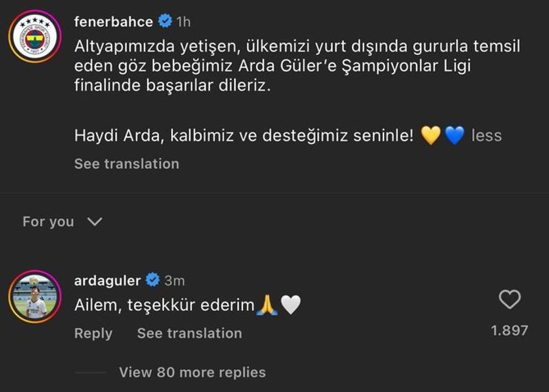Collapse the caption using "less"
Screen dimensions: 549x392
(x=487, y=135)
